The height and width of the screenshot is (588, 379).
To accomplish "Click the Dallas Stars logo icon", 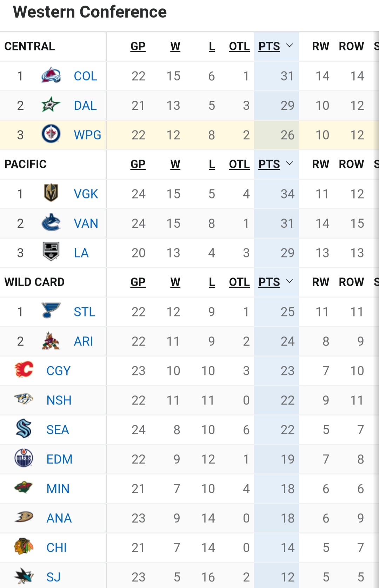I will pyautogui.click(x=51, y=105).
